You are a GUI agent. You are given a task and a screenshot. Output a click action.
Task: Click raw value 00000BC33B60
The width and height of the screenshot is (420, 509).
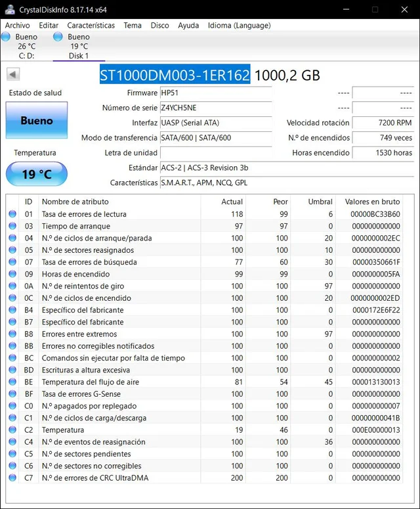point(375,214)
